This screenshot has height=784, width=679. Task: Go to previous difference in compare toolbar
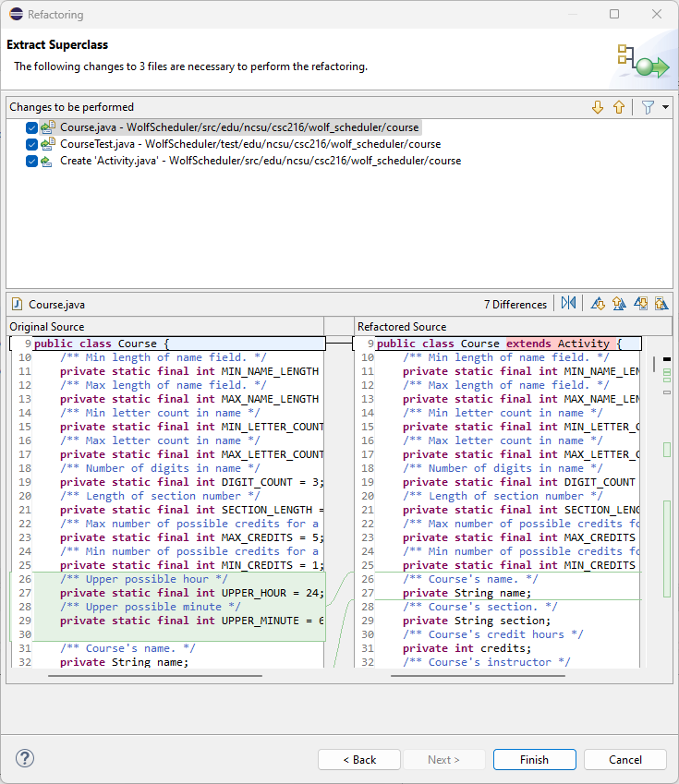[x=619, y=303]
